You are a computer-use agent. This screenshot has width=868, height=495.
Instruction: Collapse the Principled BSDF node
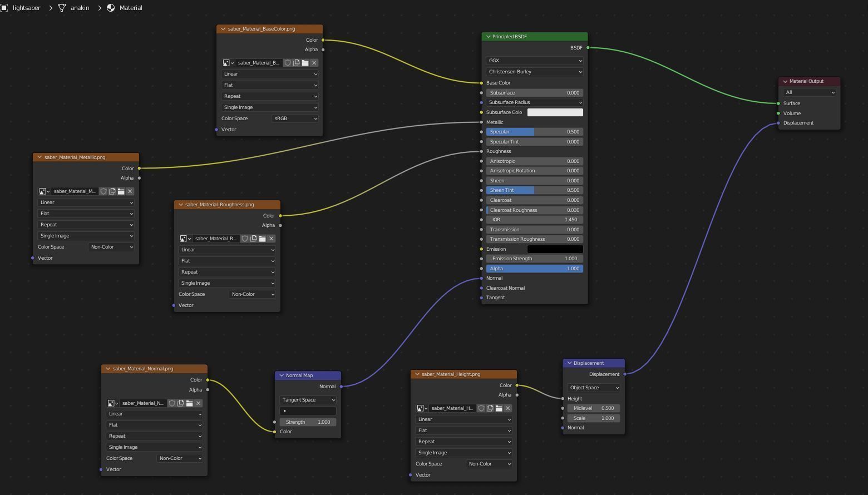[488, 37]
